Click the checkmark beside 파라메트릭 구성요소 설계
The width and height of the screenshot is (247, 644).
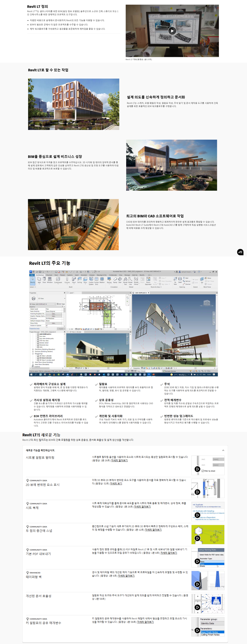point(31,384)
